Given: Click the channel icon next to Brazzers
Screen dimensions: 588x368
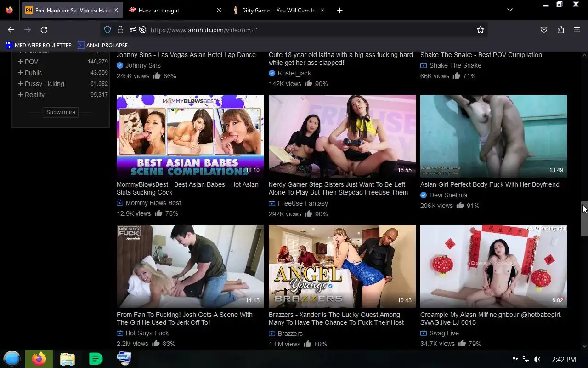Looking at the screenshot, I should pos(272,333).
